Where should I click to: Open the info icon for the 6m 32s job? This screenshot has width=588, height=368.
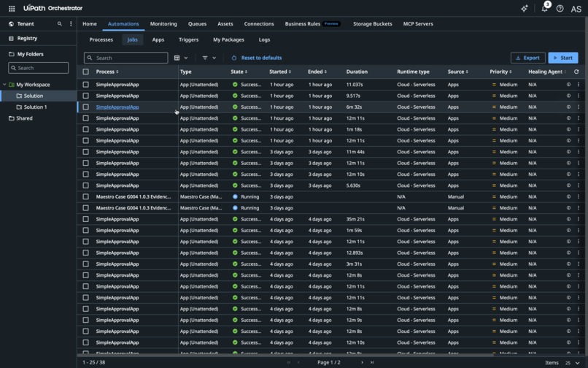568,107
